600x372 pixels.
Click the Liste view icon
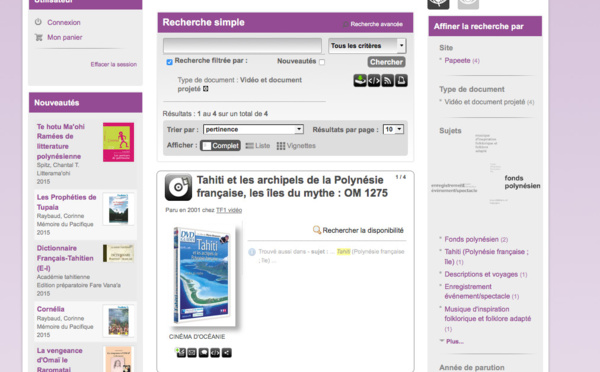point(249,146)
